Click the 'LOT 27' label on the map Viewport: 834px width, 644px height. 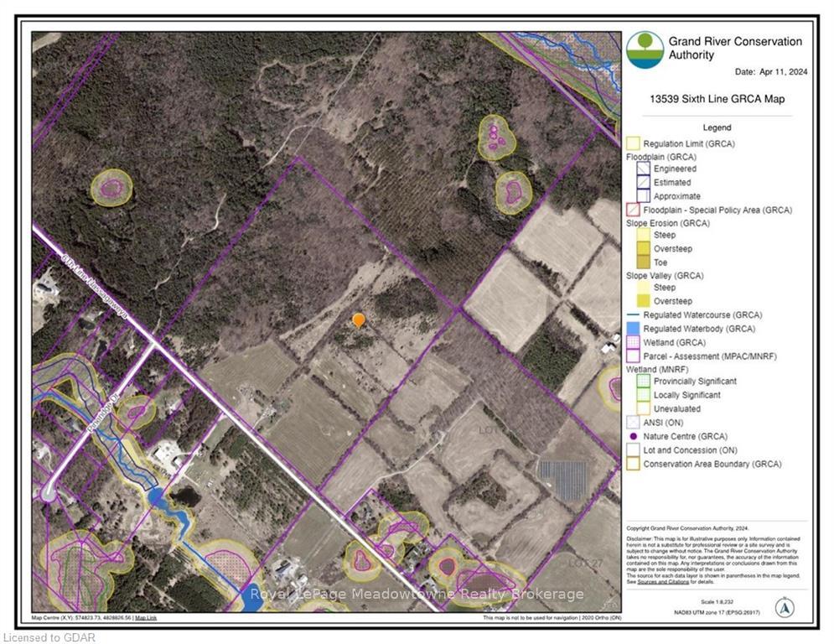click(x=586, y=563)
